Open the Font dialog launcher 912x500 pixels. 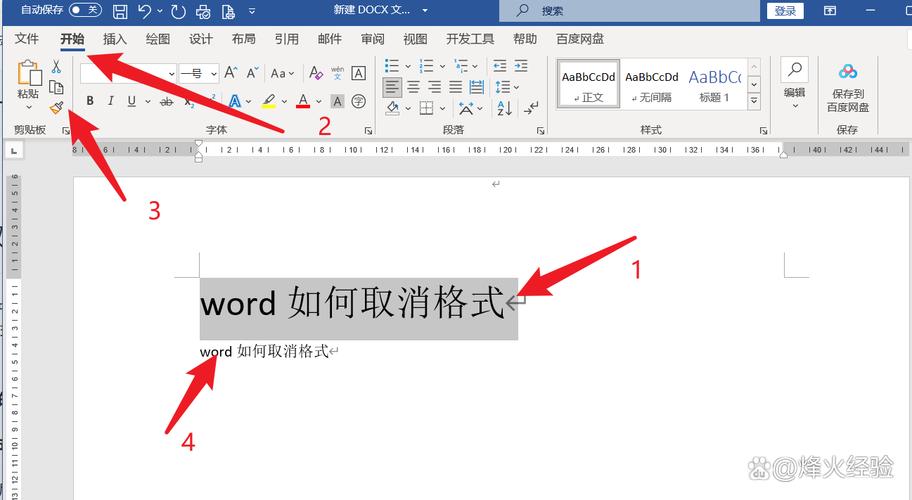tap(368, 131)
